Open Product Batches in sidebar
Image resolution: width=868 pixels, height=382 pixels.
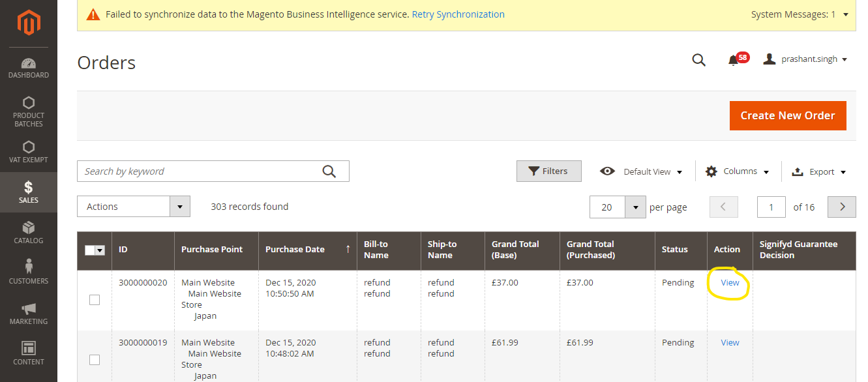click(29, 111)
